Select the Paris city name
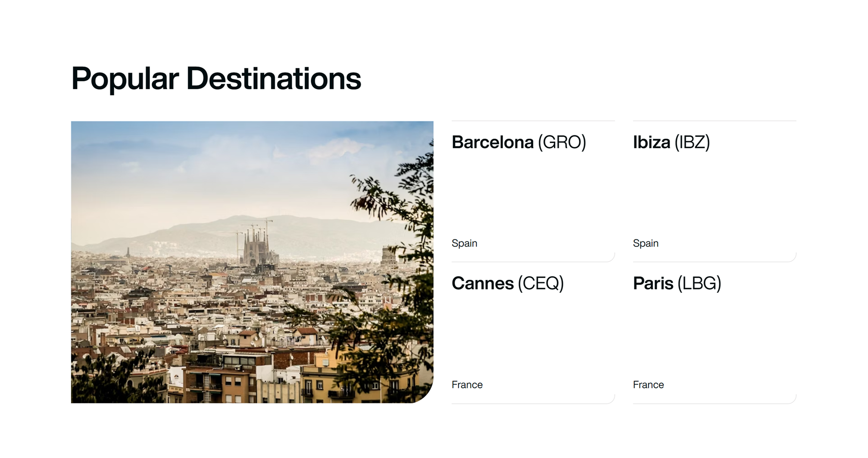The width and height of the screenshot is (868, 458). [x=653, y=284]
